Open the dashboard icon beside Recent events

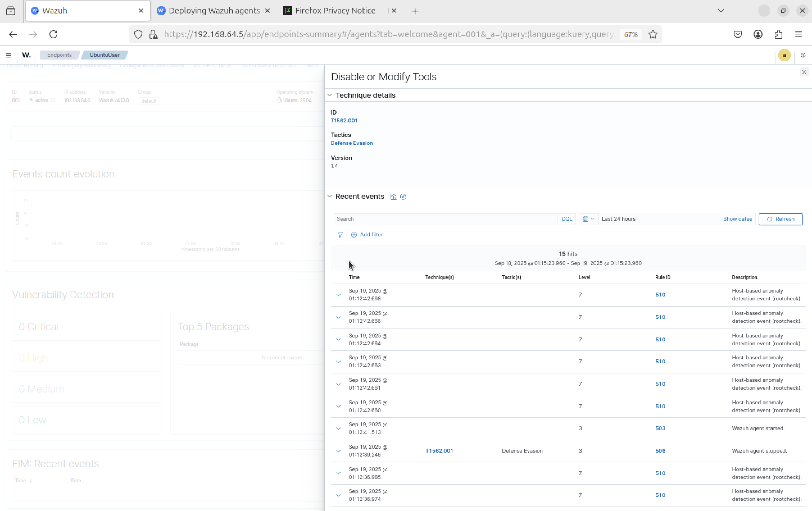point(393,197)
